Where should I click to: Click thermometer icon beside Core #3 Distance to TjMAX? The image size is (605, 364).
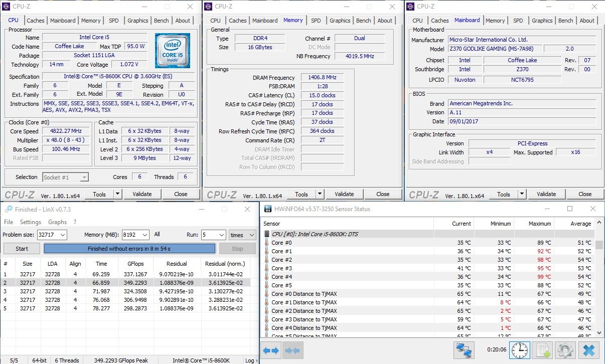coord(267,319)
